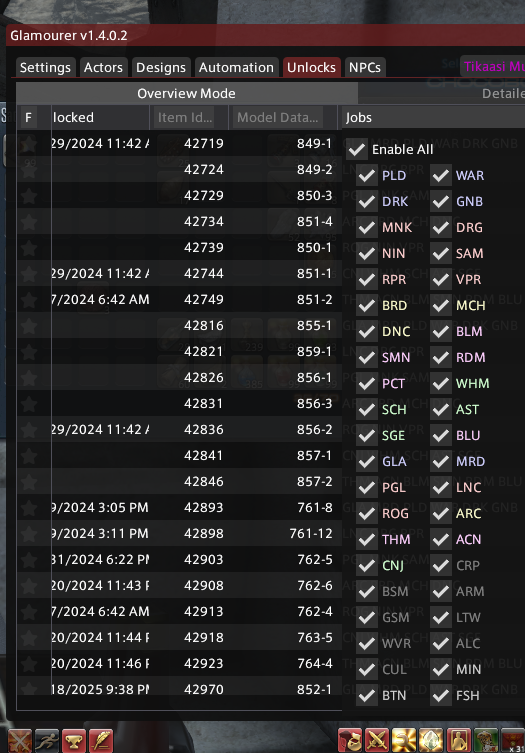The image size is (525, 753).
Task: Click the green character portrait hotbar icon
Action: tap(486, 741)
